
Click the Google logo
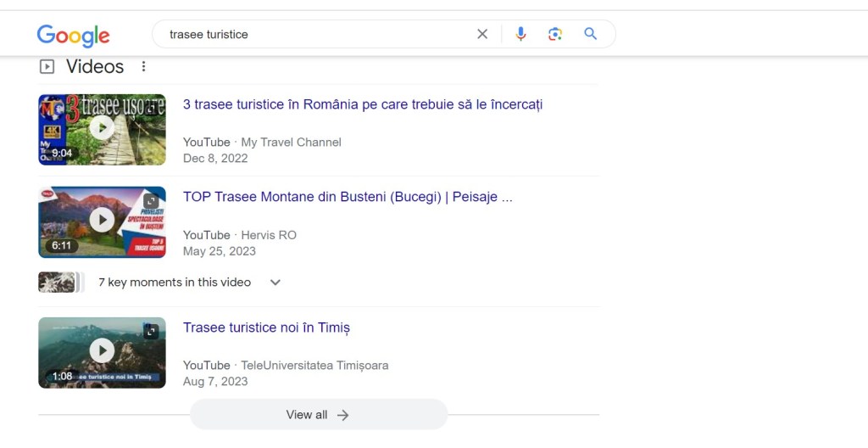tap(73, 35)
